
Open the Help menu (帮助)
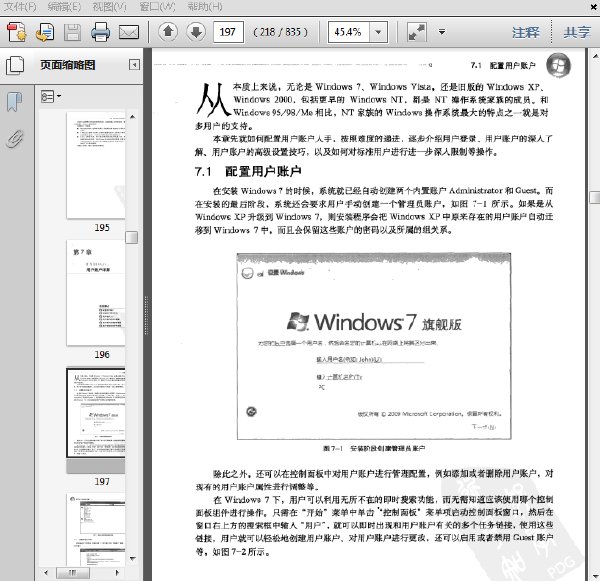pyautogui.click(x=205, y=7)
